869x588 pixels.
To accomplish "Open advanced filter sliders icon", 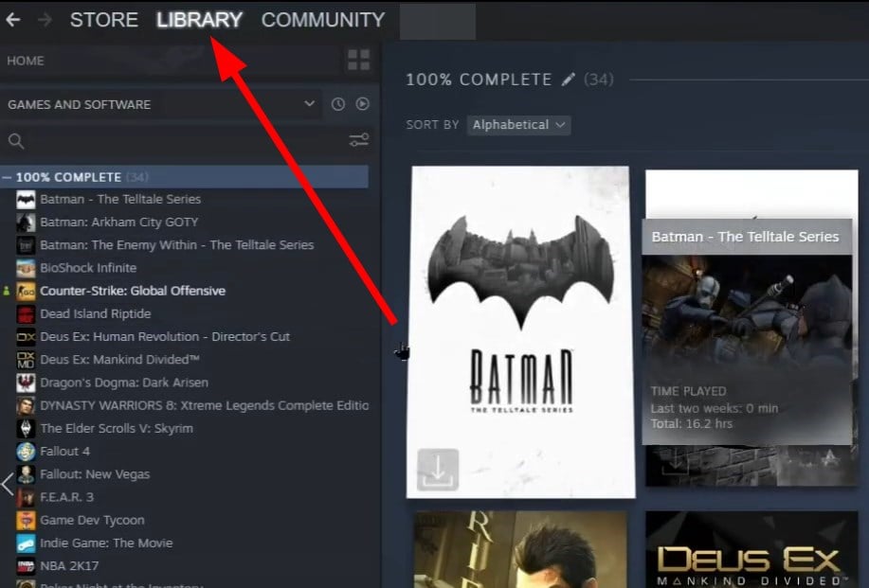I will (358, 139).
